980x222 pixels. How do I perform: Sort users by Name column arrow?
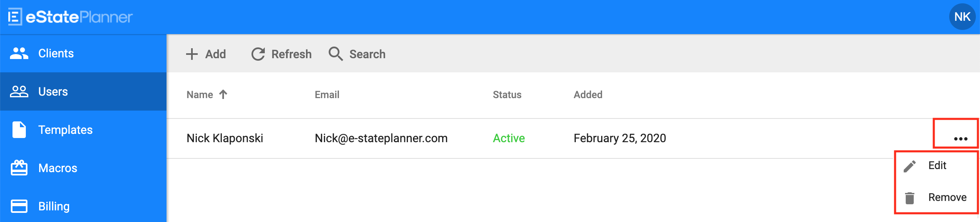(x=223, y=94)
